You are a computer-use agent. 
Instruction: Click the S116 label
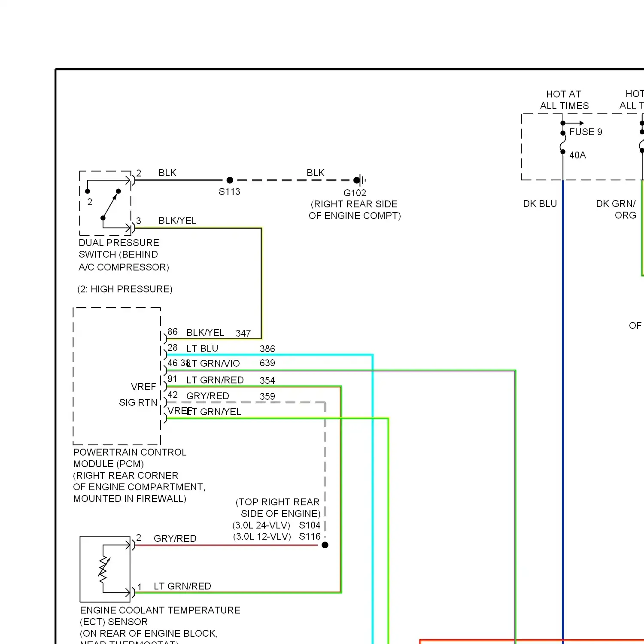click(310, 536)
